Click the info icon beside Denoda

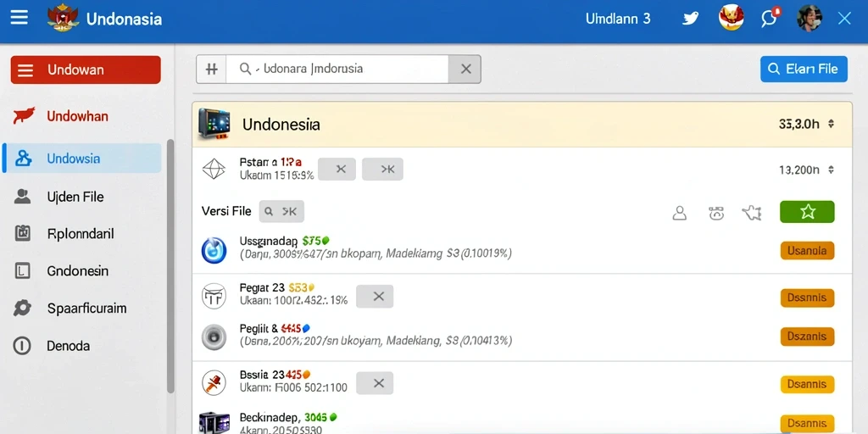click(21, 346)
